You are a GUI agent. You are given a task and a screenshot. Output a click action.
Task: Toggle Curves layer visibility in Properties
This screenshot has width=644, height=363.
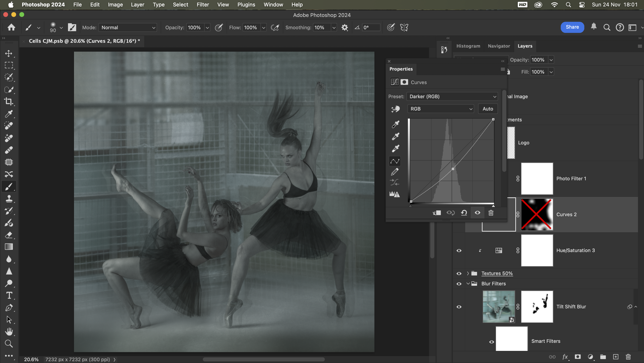click(x=477, y=213)
